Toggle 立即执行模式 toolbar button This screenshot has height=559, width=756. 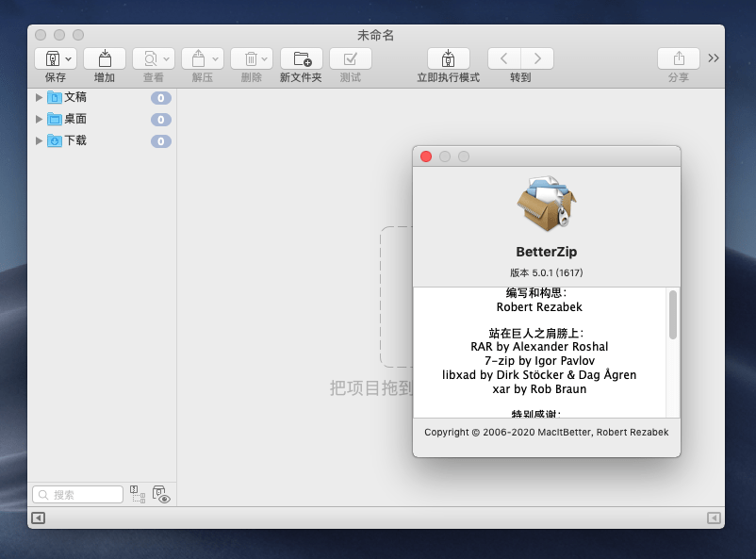[x=449, y=58]
